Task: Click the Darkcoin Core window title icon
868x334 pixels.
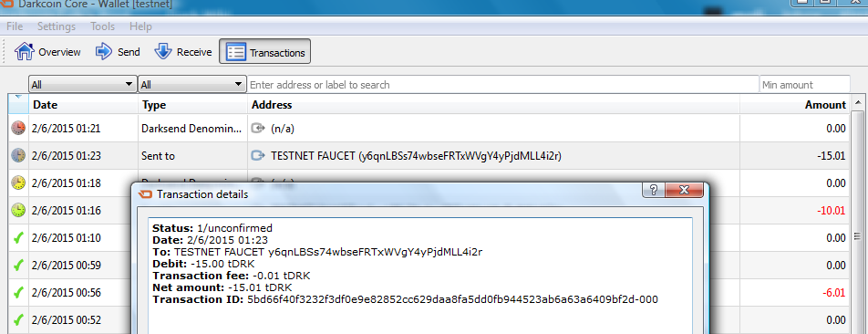Action: click(7, 5)
